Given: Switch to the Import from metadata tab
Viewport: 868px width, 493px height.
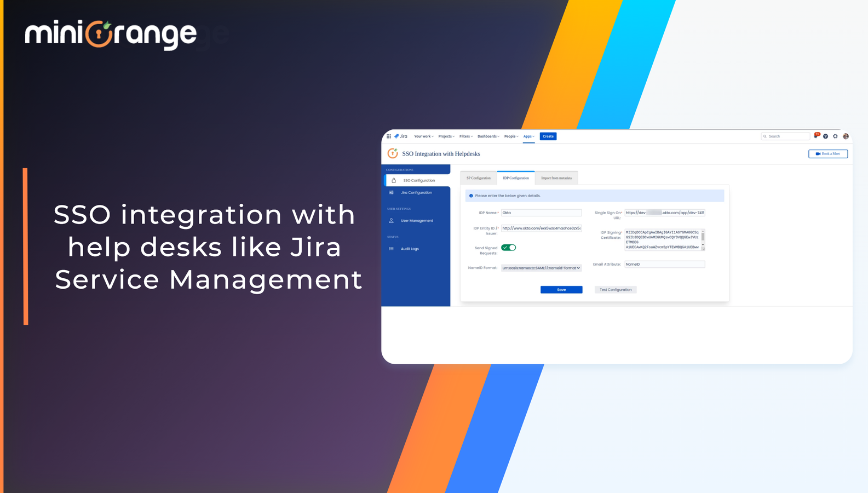Looking at the screenshot, I should click(x=556, y=178).
